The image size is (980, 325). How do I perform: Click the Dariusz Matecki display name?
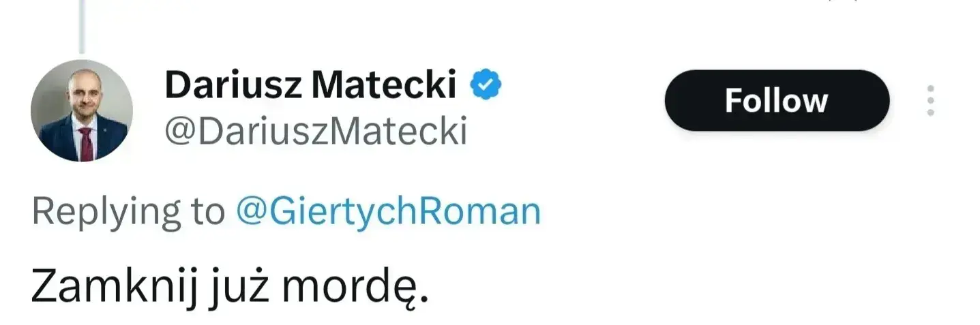coord(310,84)
